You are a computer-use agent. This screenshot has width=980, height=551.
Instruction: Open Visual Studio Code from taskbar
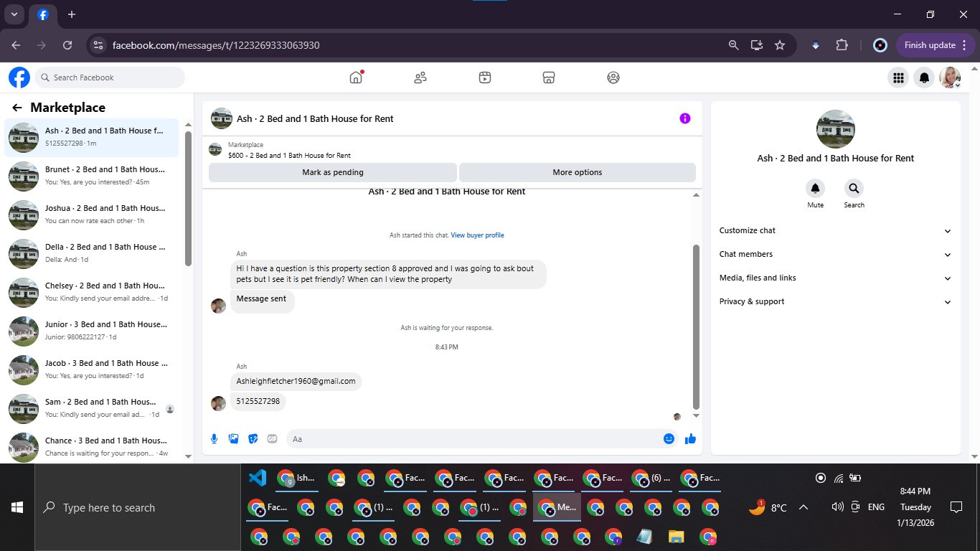point(257,478)
